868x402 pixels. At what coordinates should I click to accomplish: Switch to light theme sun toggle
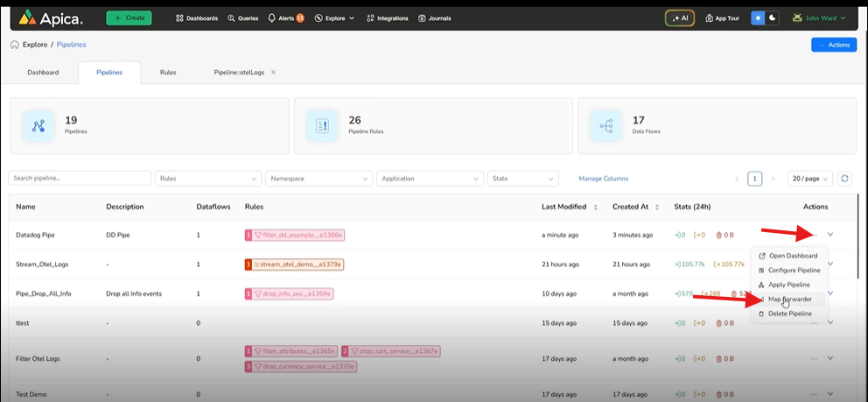(758, 18)
